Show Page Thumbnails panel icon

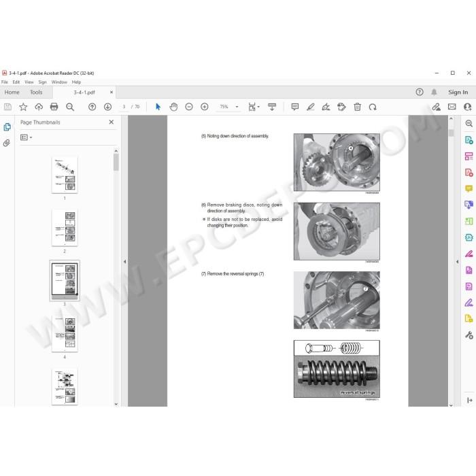7,127
